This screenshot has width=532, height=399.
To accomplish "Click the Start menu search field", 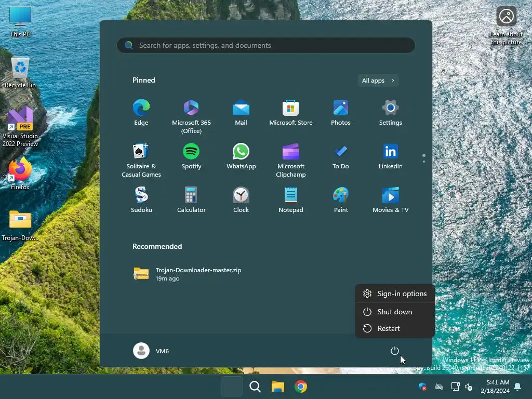I will click(x=266, y=45).
